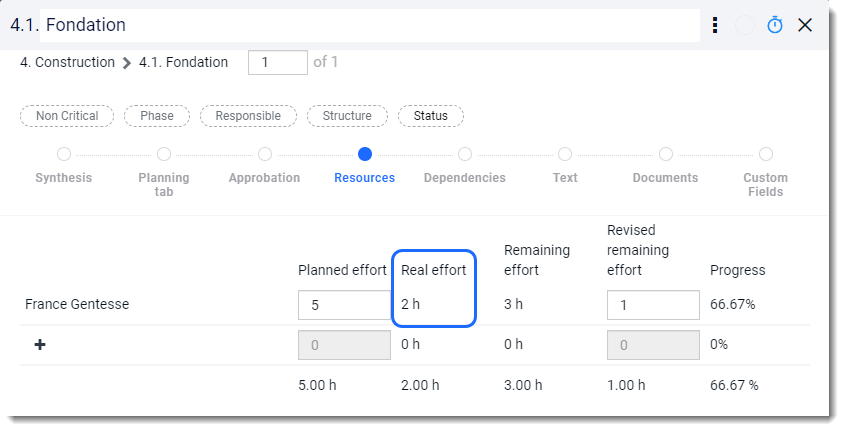Image resolution: width=844 pixels, height=431 pixels.
Task: Click the 'of 1' counter text
Action: point(326,62)
